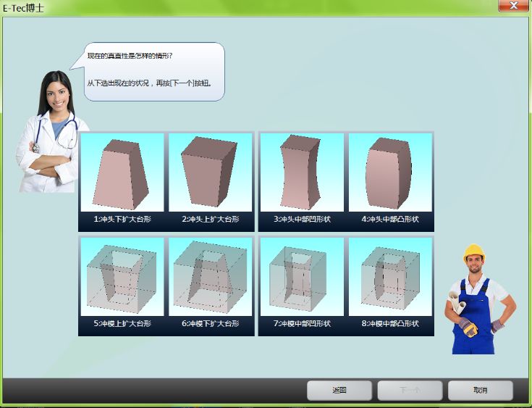Image resolution: width=532 pixels, height=408 pixels.
Task: Click the 返回 (Back) button
Action: (339, 390)
